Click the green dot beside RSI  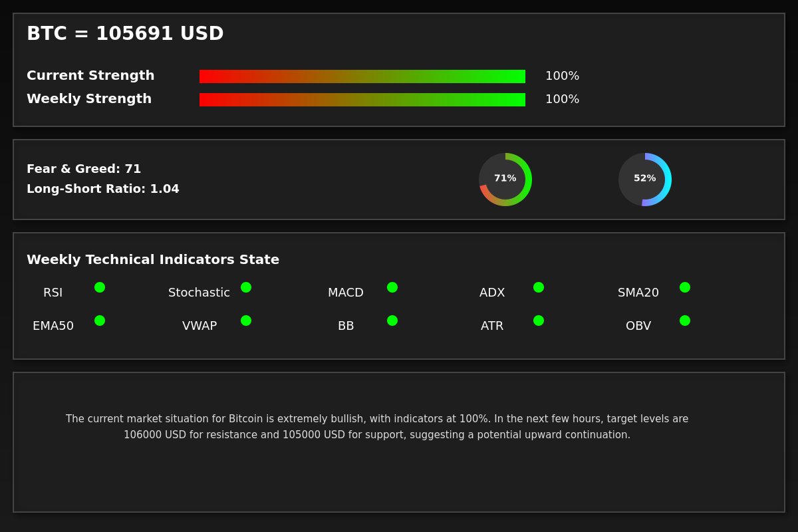click(100, 287)
